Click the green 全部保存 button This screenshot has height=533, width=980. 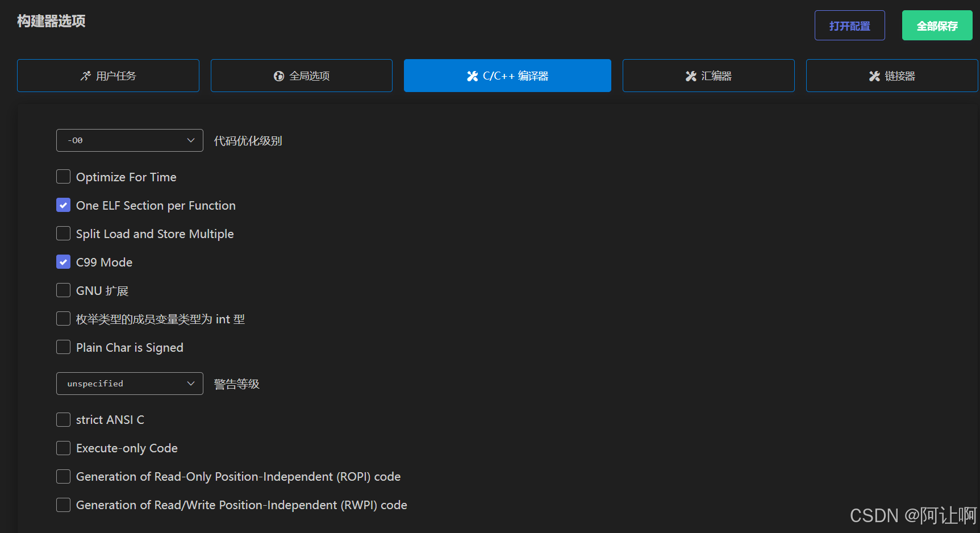coord(936,25)
